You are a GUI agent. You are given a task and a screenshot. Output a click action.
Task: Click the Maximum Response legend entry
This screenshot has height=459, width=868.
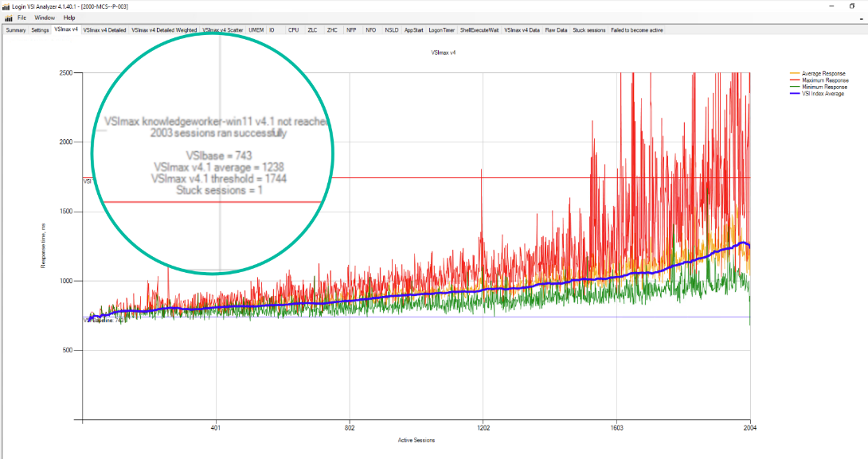click(825, 80)
